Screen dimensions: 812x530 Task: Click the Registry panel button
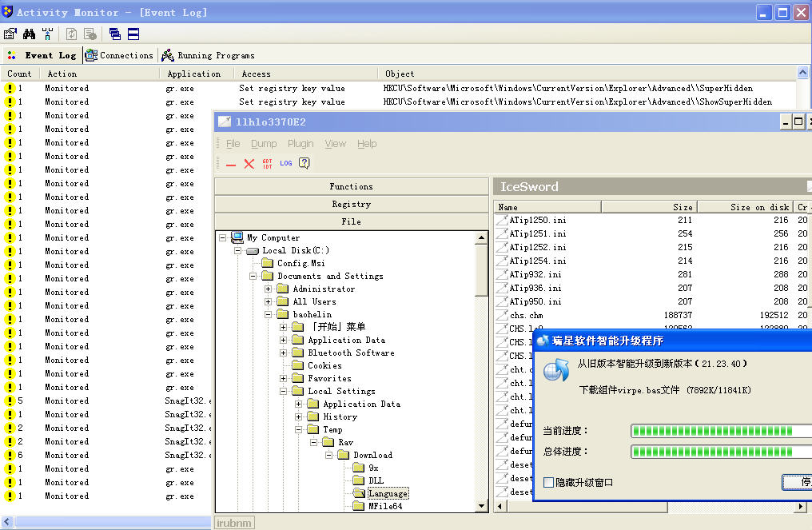(x=351, y=204)
